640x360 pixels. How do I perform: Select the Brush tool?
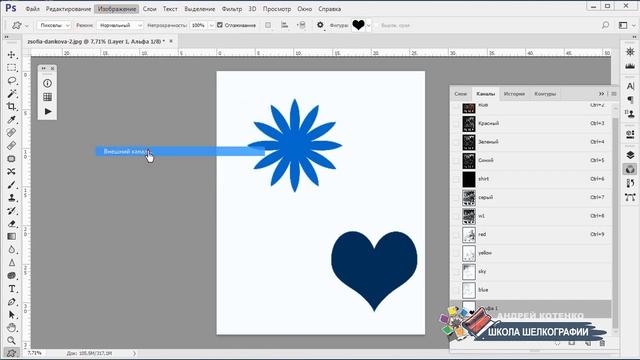coord(11,185)
